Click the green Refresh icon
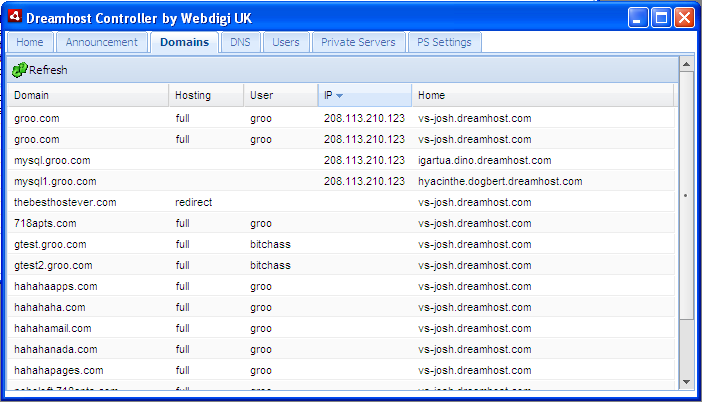 click(19, 70)
